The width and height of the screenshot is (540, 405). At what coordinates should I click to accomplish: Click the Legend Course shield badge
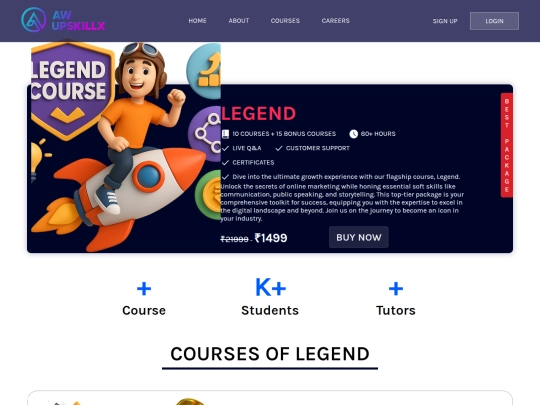tap(72, 91)
